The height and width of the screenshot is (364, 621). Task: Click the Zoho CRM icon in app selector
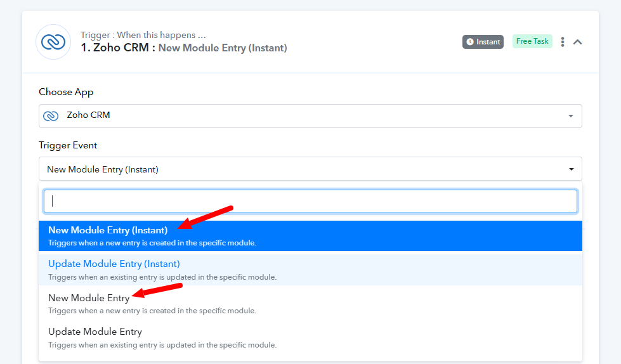click(x=51, y=115)
